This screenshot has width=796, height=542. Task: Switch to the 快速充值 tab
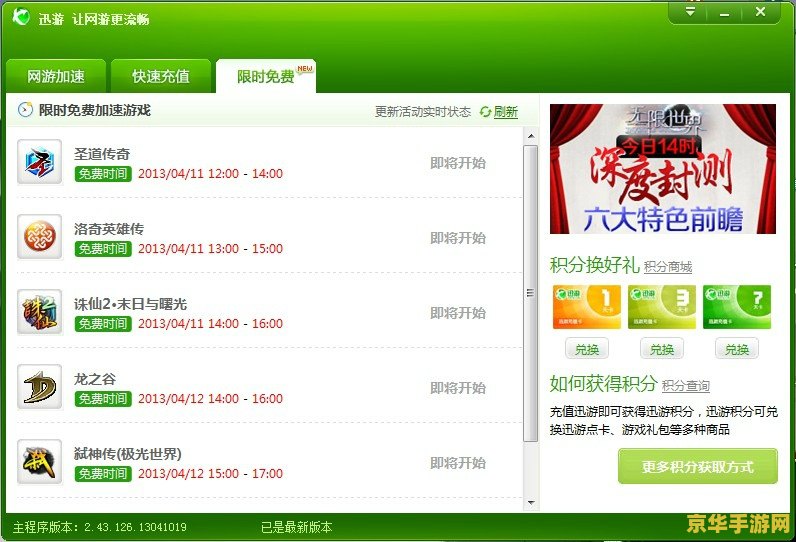[x=161, y=76]
